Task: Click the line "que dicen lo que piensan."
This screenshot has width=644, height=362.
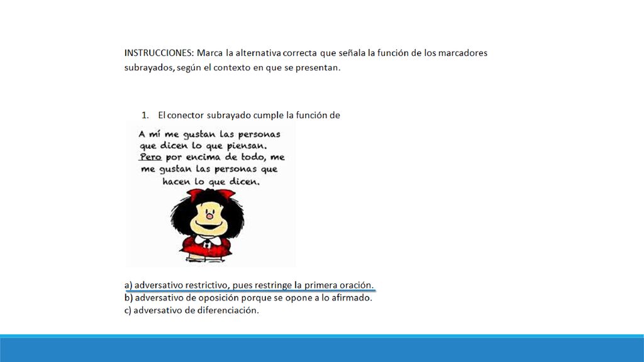Action: [x=203, y=146]
